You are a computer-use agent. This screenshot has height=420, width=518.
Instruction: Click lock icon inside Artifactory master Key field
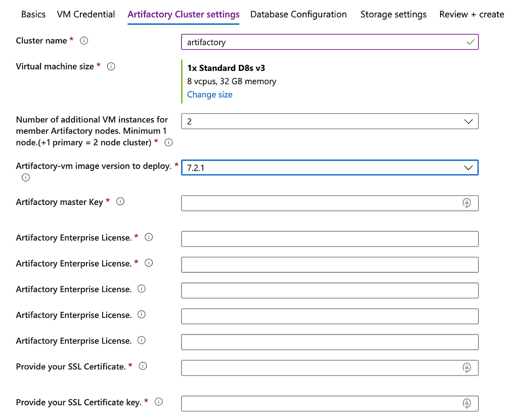coord(466,203)
